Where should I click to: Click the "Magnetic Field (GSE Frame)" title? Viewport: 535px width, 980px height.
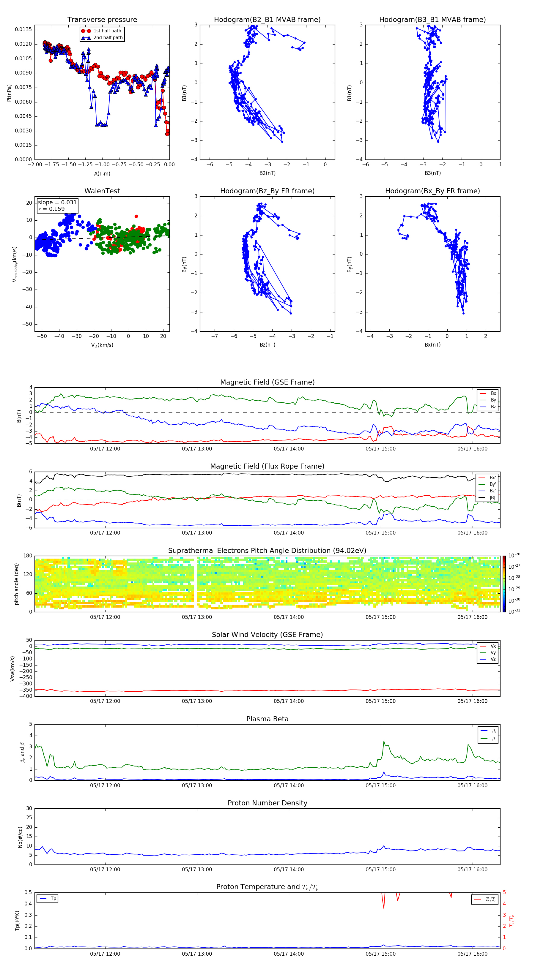[267, 382]
